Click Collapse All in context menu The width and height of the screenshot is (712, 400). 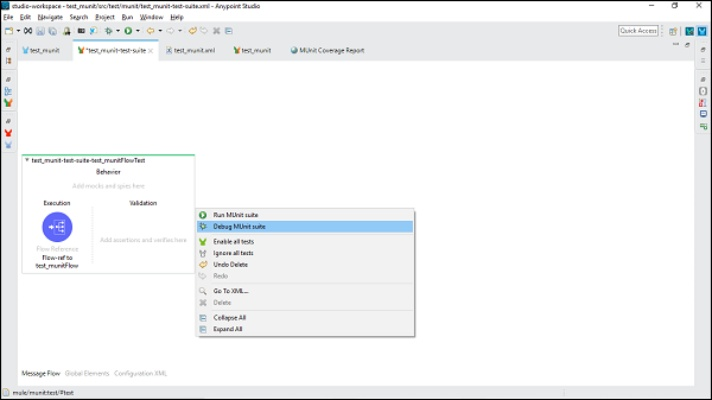click(x=229, y=318)
